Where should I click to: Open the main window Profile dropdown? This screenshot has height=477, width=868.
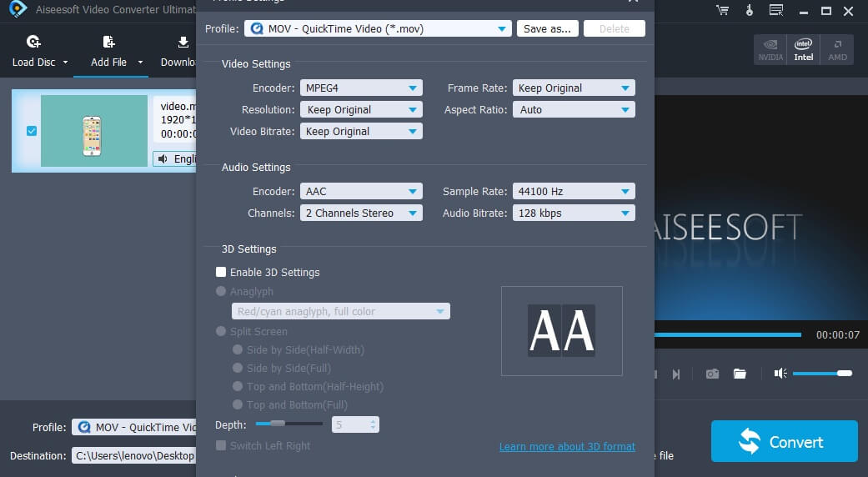[133, 427]
